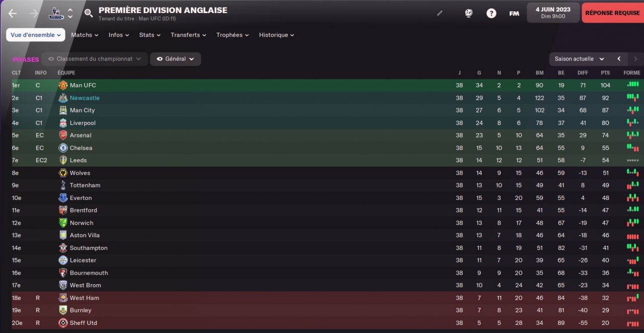Screen dimensions: 644x333
Task: Open the globe world icon
Action: tap(468, 14)
